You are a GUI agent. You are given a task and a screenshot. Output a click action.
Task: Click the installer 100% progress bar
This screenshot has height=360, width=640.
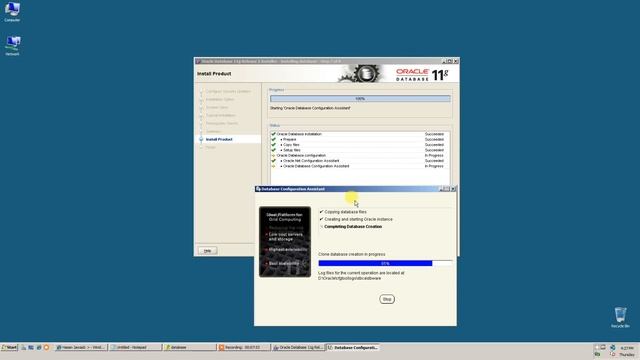[360, 98]
